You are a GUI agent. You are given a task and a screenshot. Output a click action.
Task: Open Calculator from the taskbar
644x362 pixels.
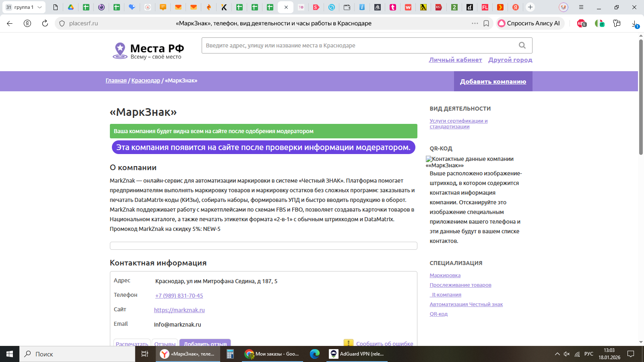[230, 354]
